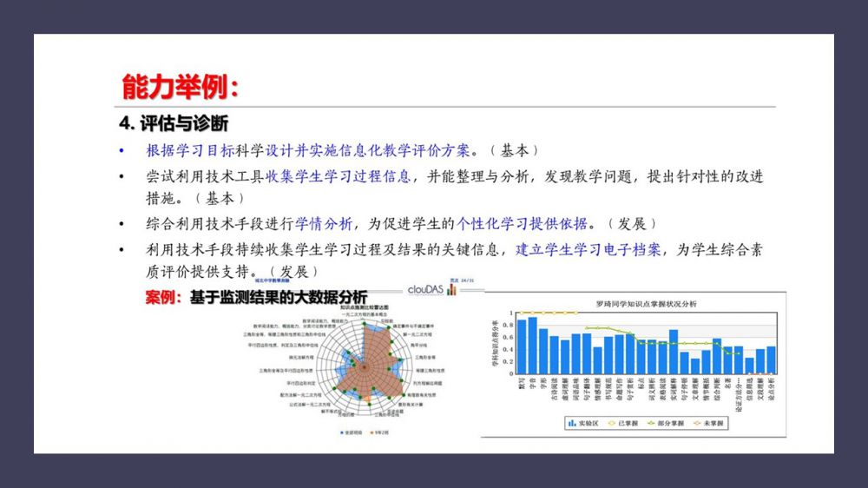Click the clouDAS logo

(x=426, y=290)
